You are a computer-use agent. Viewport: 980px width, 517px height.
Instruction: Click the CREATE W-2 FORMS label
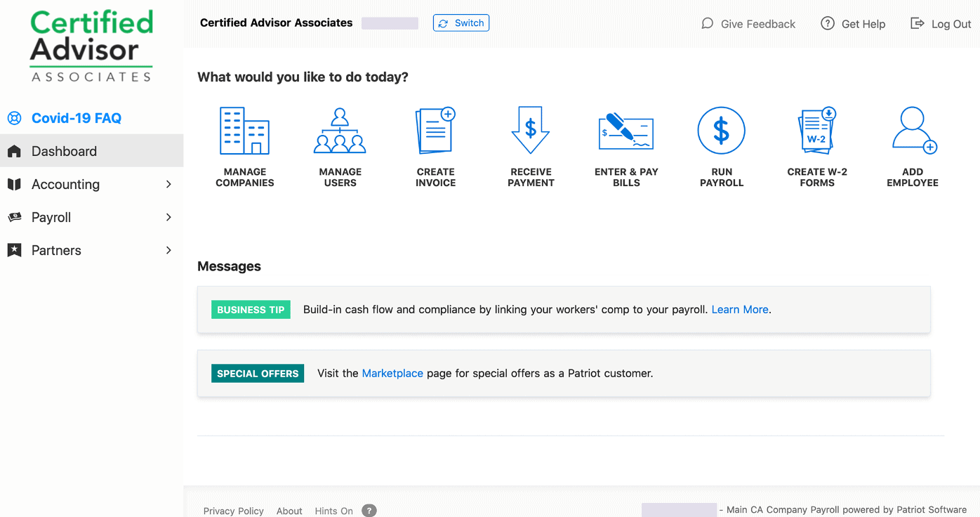817,177
